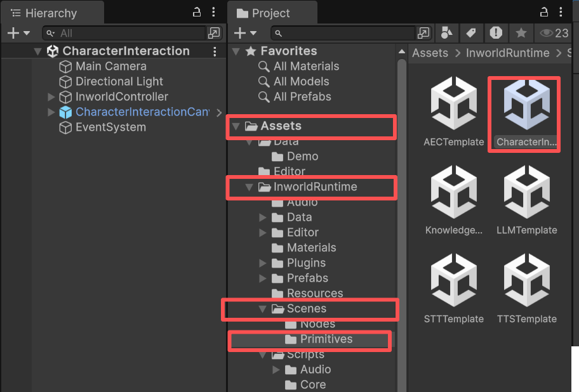Screen dimensions: 579x392
Task: Click InworldRuntime in the breadcrumb path
Action: tap(508, 53)
